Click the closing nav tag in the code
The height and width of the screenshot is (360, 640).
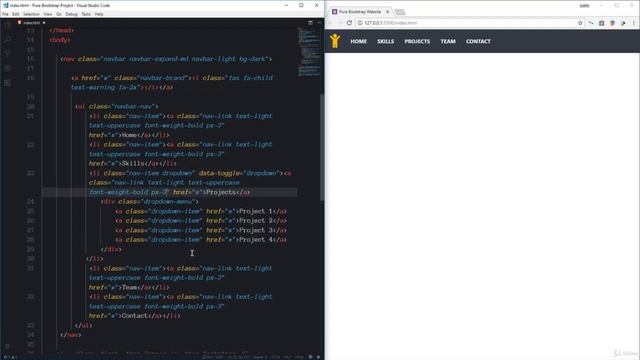coord(71,335)
